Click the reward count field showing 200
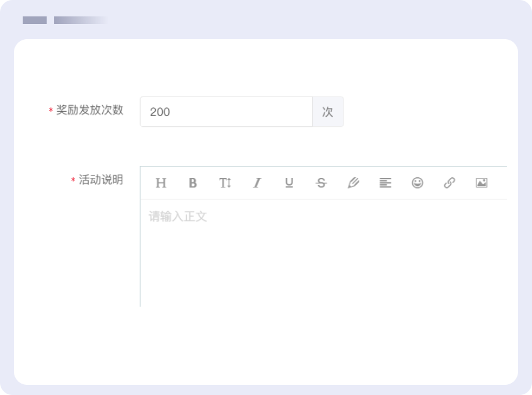This screenshot has height=395, width=532. point(226,112)
